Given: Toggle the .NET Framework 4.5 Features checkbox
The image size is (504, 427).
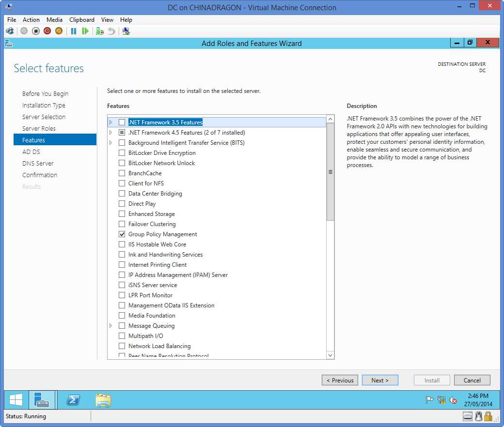Looking at the screenshot, I should click(122, 133).
